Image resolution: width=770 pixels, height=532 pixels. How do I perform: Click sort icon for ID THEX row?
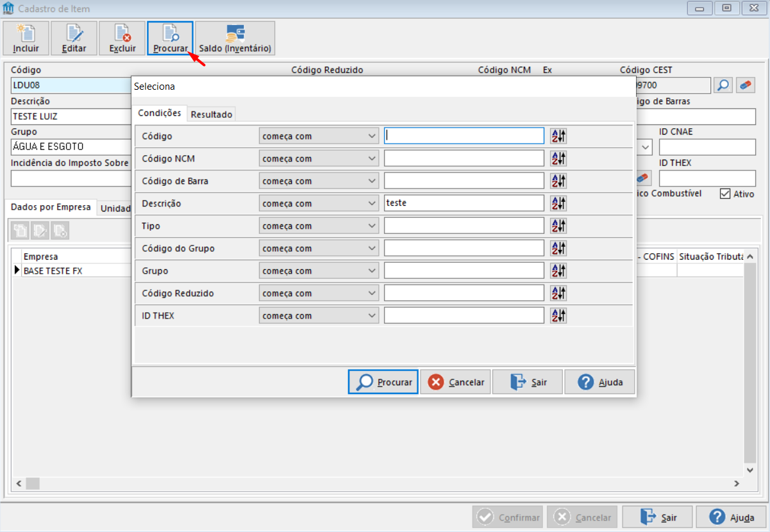tap(558, 315)
